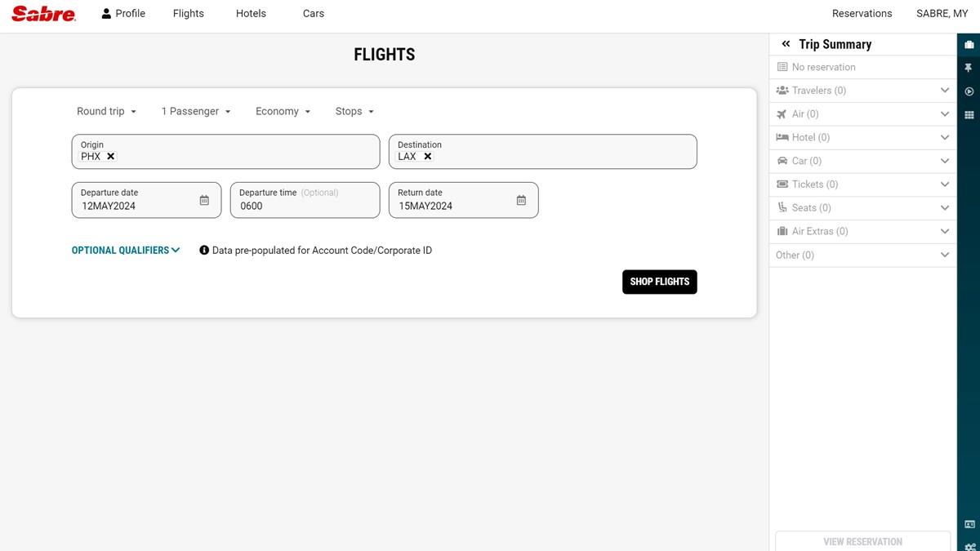Click the Departure time input field

(305, 206)
